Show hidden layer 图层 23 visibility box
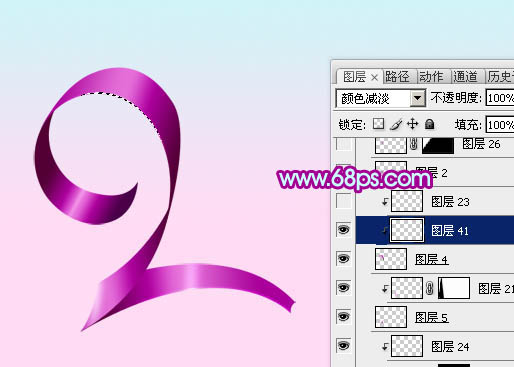Viewport: 514px width, 367px height. point(344,201)
